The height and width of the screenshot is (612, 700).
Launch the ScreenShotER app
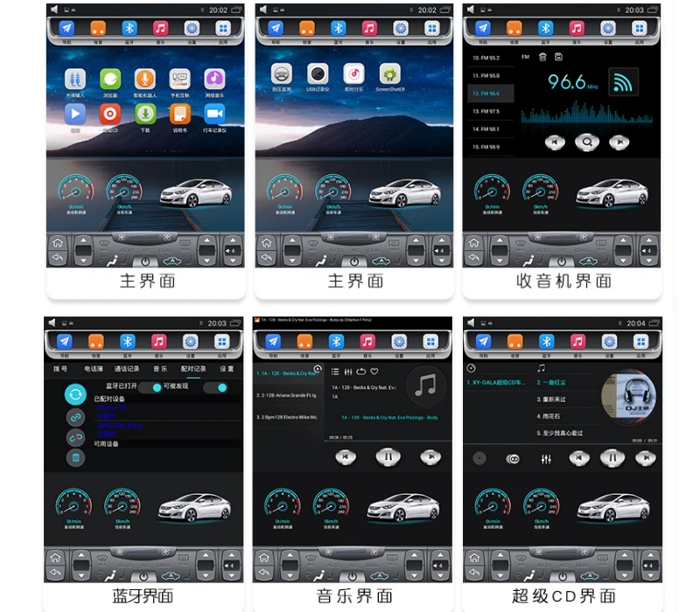pos(389,73)
